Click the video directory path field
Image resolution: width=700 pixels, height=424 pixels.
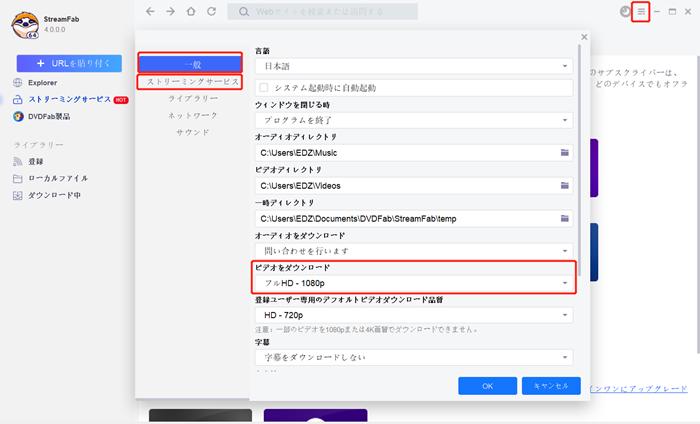414,186
